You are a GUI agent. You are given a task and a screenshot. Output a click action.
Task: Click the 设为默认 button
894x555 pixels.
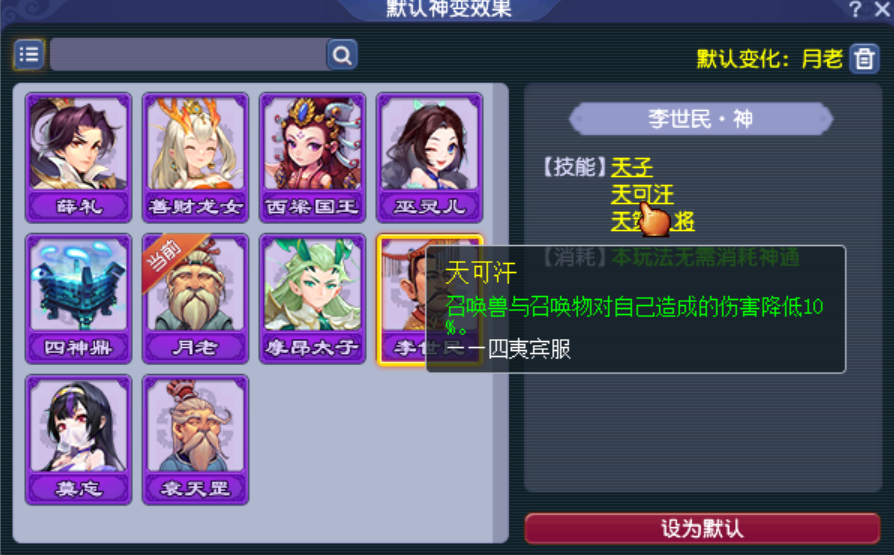(x=702, y=528)
